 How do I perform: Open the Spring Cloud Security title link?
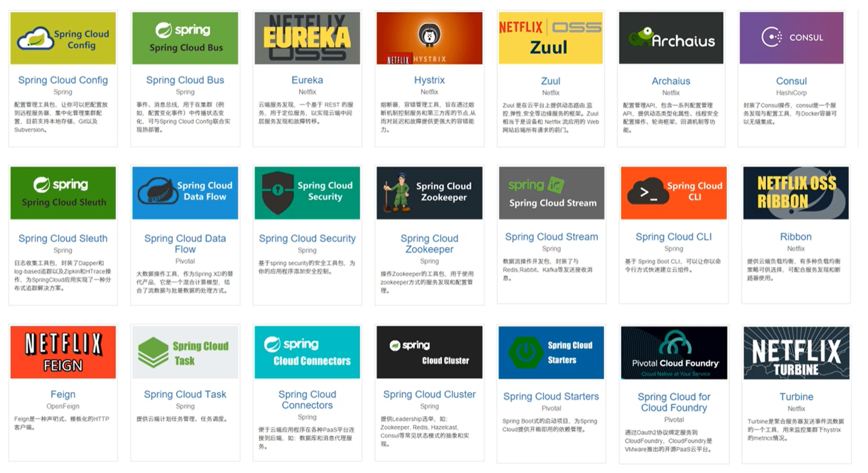click(307, 238)
